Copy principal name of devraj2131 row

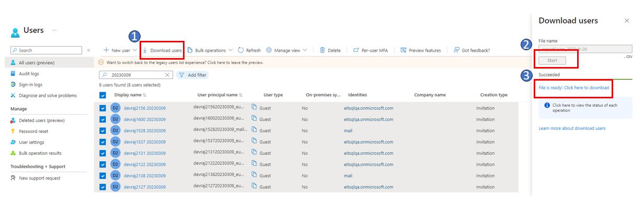coord(255,152)
